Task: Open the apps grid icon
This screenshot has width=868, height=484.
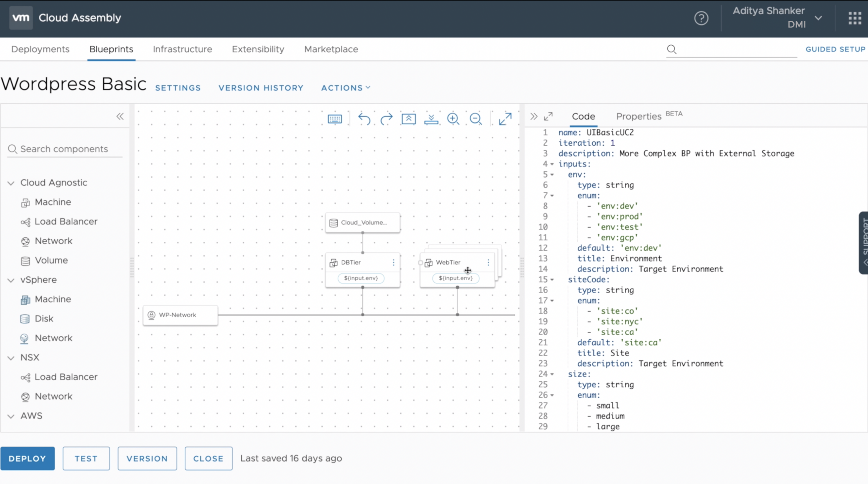Action: pyautogui.click(x=855, y=18)
